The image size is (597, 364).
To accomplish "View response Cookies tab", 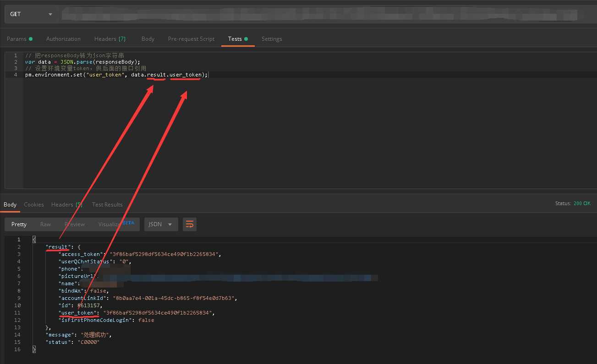I will (34, 205).
